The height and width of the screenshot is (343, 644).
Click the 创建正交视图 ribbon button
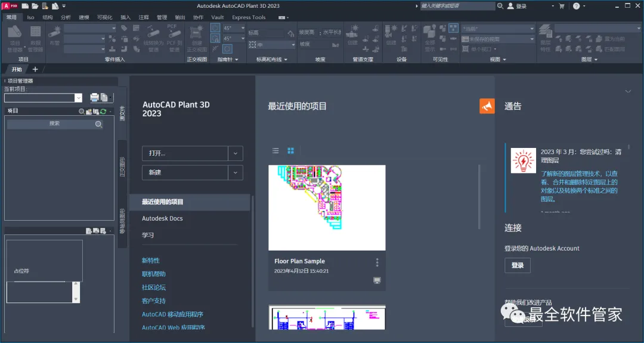point(197,39)
